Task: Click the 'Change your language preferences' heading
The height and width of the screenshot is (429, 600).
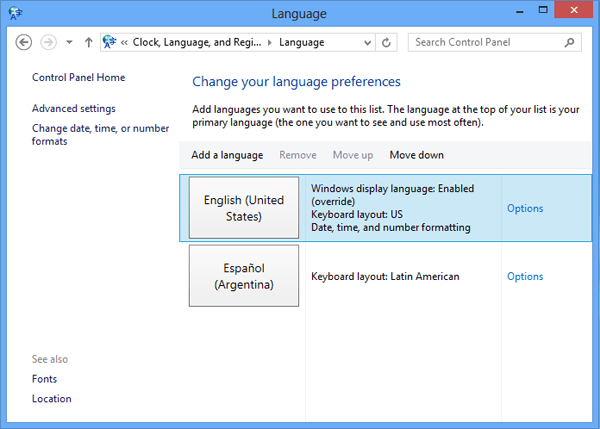Action: click(x=296, y=82)
